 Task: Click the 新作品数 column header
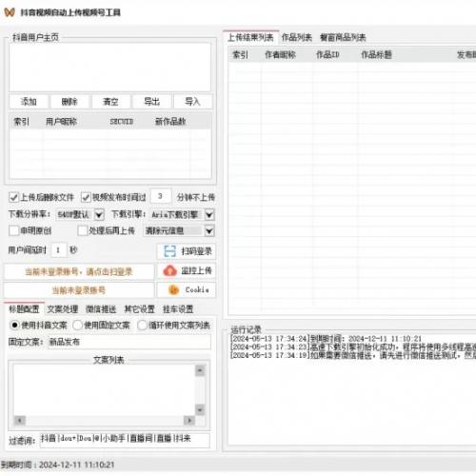tap(170, 122)
